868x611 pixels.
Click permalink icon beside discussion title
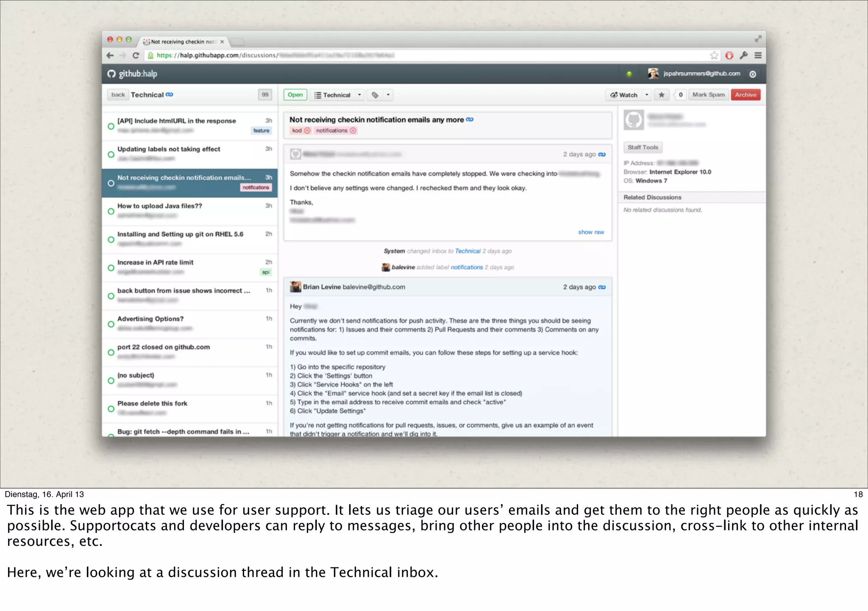click(470, 119)
